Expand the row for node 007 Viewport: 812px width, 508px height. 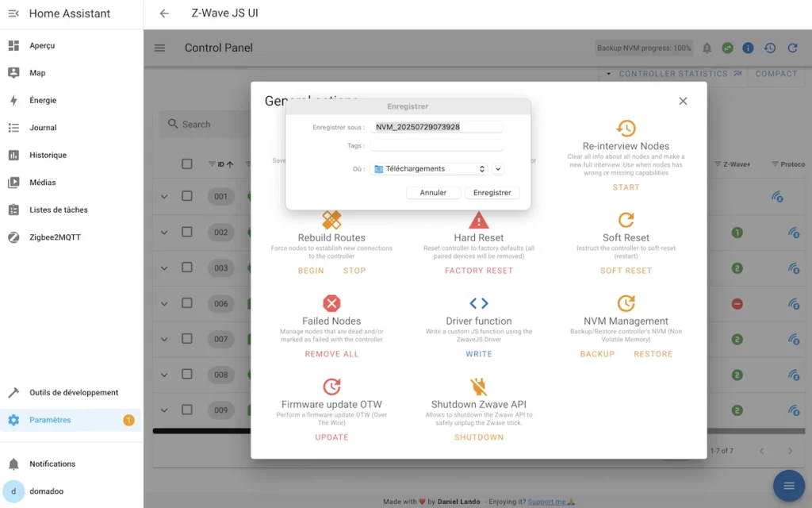pos(164,340)
